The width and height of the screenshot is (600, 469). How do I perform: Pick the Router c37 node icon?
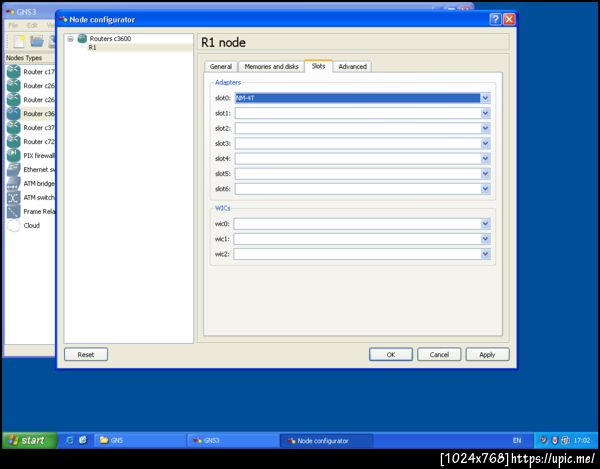point(13,127)
